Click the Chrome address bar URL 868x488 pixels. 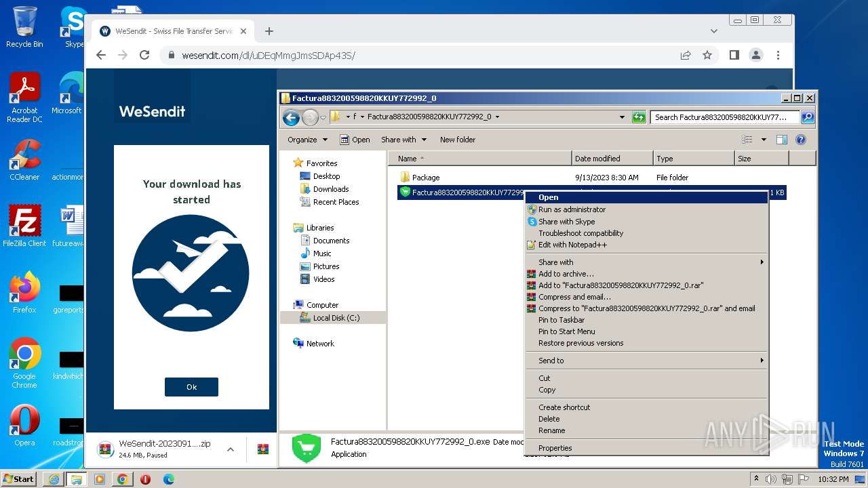(269, 56)
